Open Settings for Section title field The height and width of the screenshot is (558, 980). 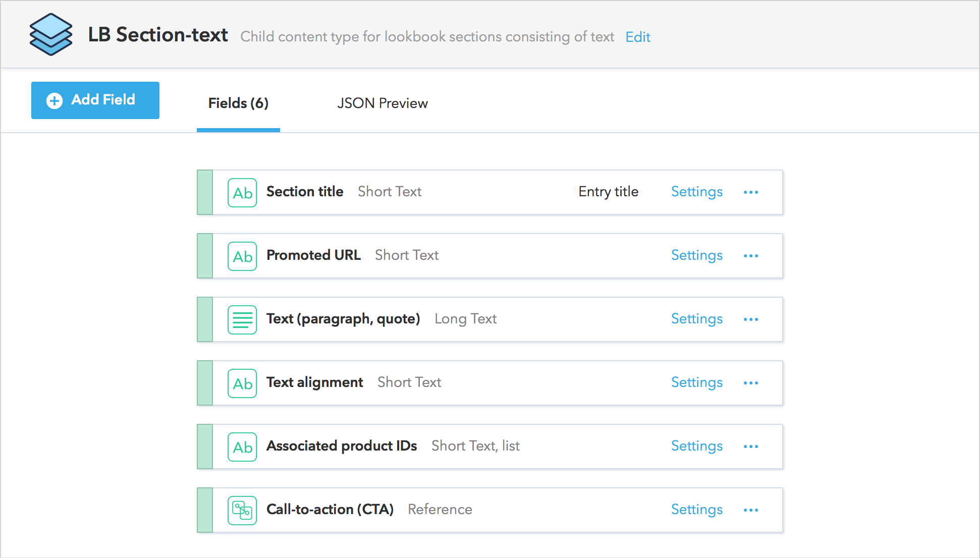click(696, 192)
